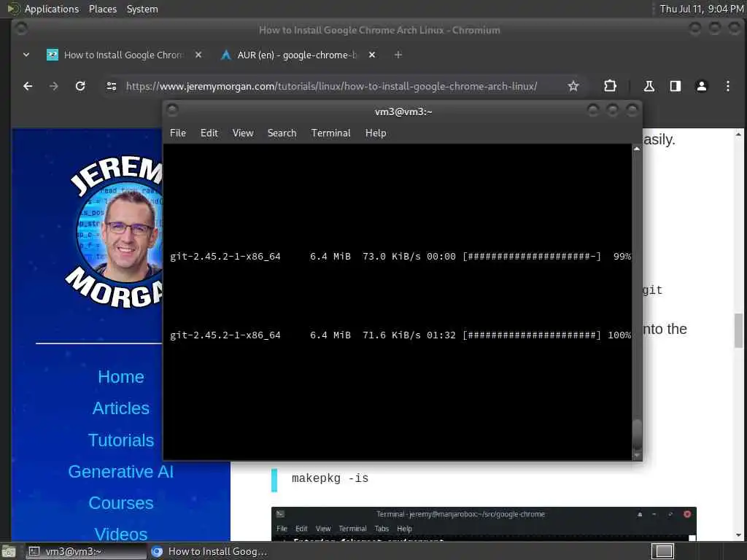The height and width of the screenshot is (560, 747).
Task: Switch to 'How to Install Goog…' taskbar button
Action: pos(209,551)
